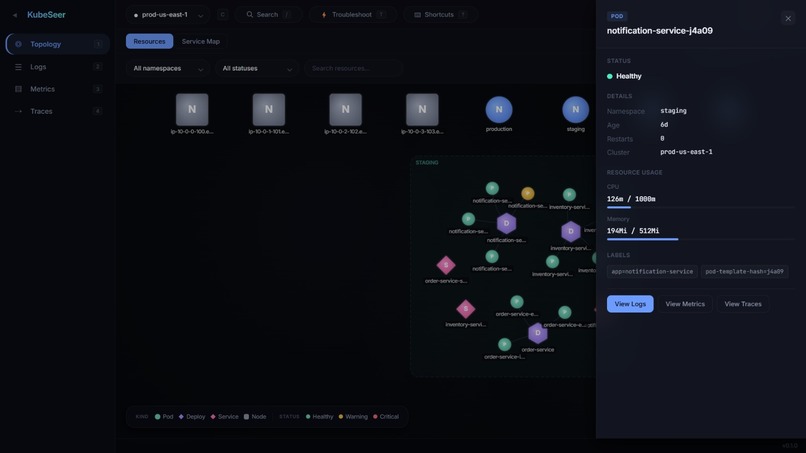Click the Healthy status indicator
The width and height of the screenshot is (806, 453).
tap(624, 76)
